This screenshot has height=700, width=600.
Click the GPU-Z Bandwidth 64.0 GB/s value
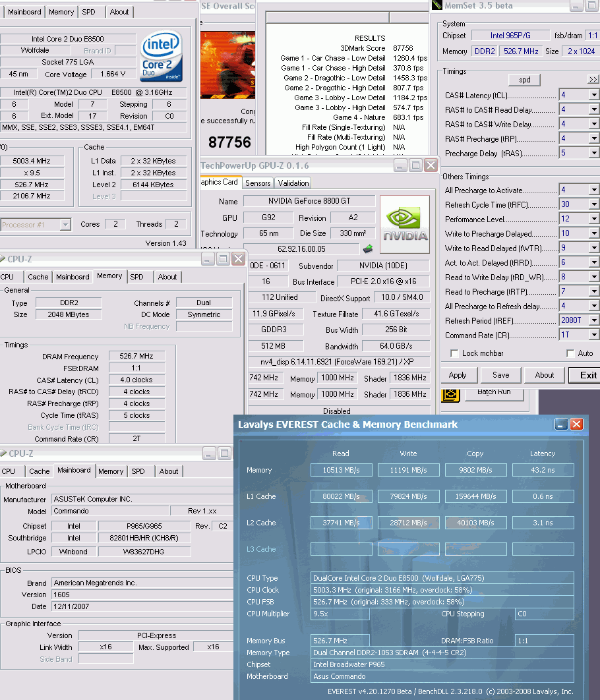(x=396, y=347)
